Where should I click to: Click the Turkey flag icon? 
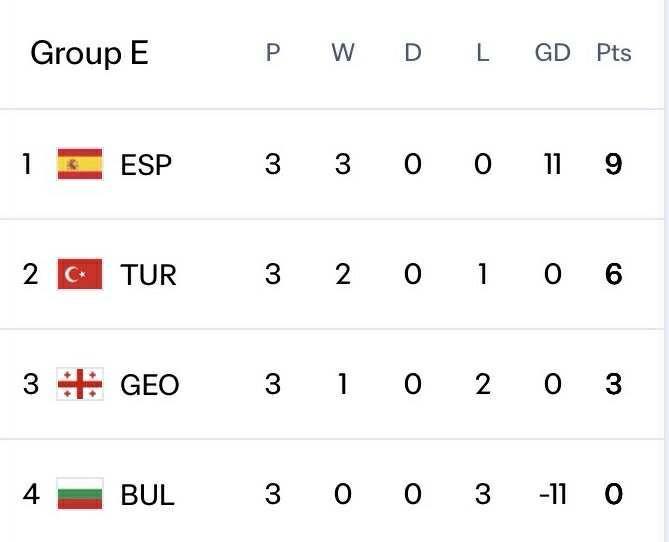pos(80,274)
